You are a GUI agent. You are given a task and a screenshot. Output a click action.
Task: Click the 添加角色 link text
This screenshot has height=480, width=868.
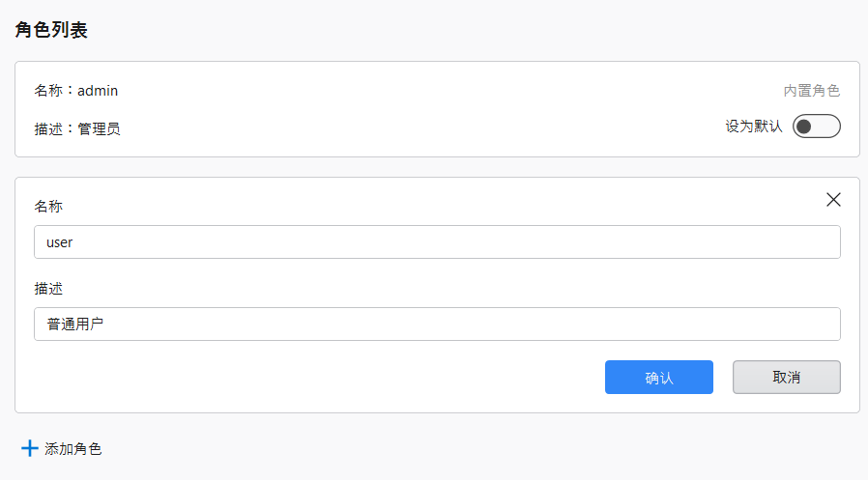(x=72, y=448)
